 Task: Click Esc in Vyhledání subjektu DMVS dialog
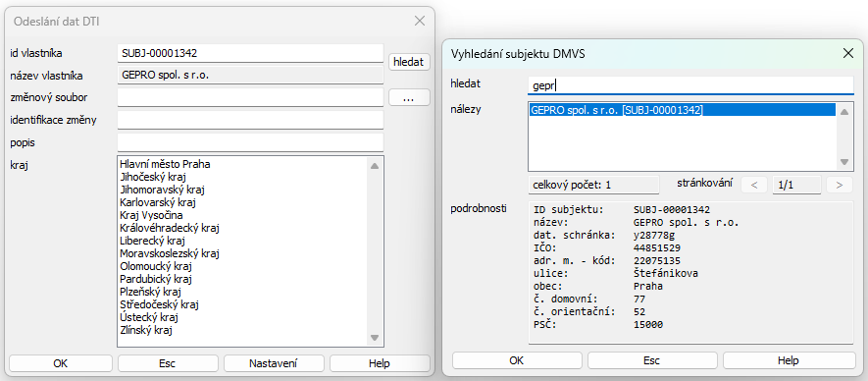652,360
